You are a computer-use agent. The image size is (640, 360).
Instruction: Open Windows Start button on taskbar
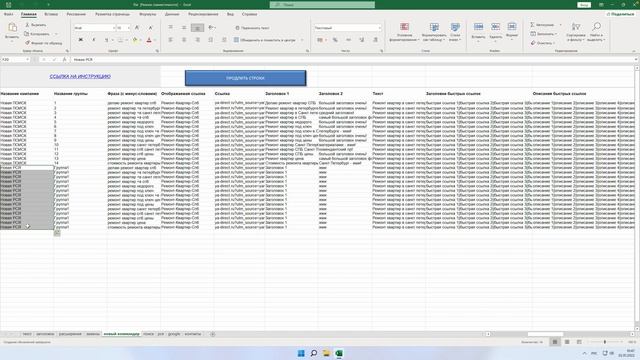click(301, 353)
